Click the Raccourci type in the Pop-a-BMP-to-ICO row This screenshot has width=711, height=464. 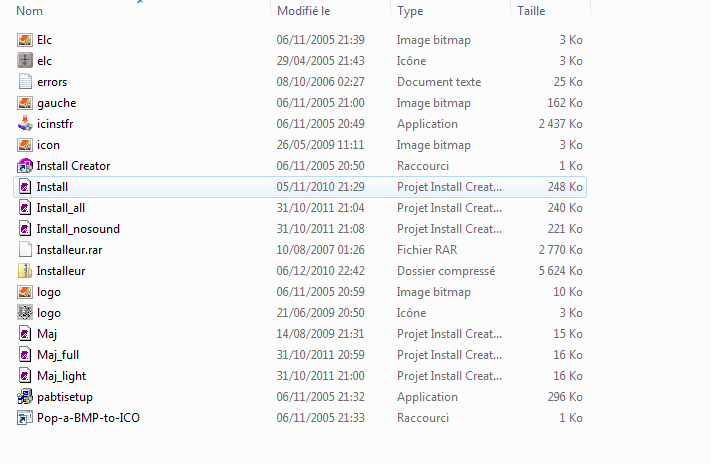click(423, 418)
